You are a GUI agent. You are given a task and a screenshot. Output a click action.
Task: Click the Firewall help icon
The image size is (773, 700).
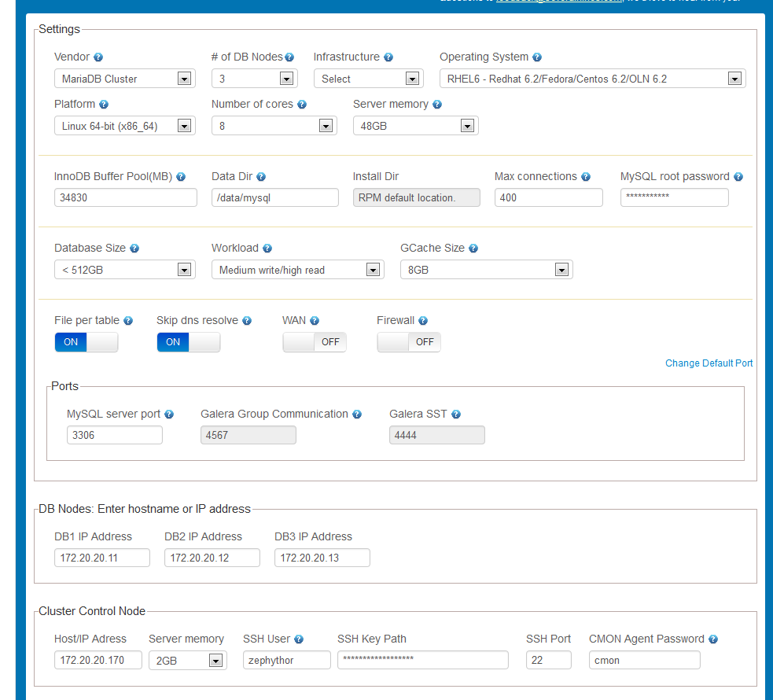point(423,321)
